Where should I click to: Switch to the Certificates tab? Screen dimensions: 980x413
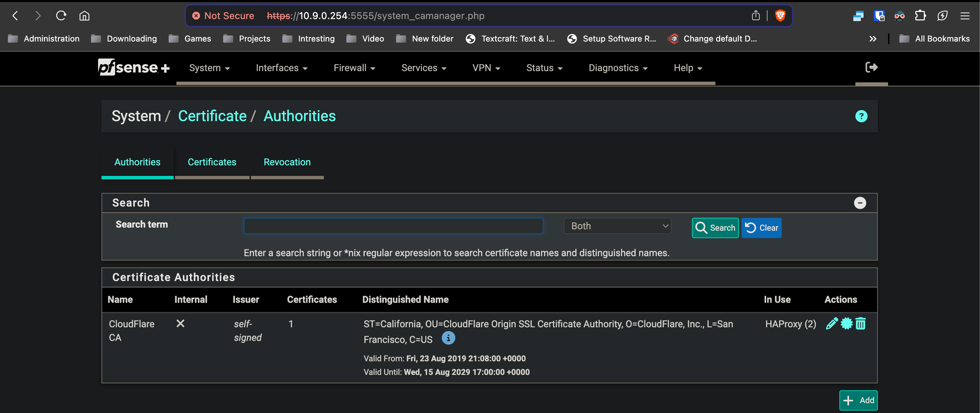(212, 162)
